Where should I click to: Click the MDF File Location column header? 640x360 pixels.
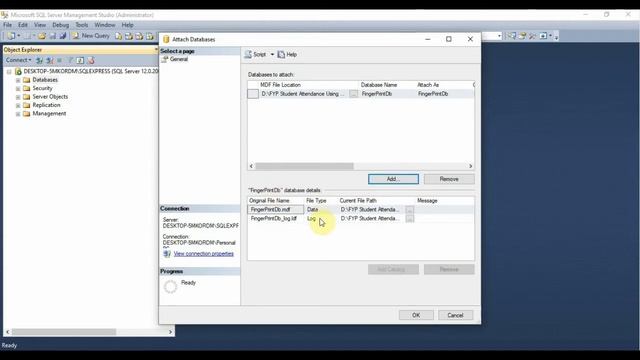tap(308, 85)
